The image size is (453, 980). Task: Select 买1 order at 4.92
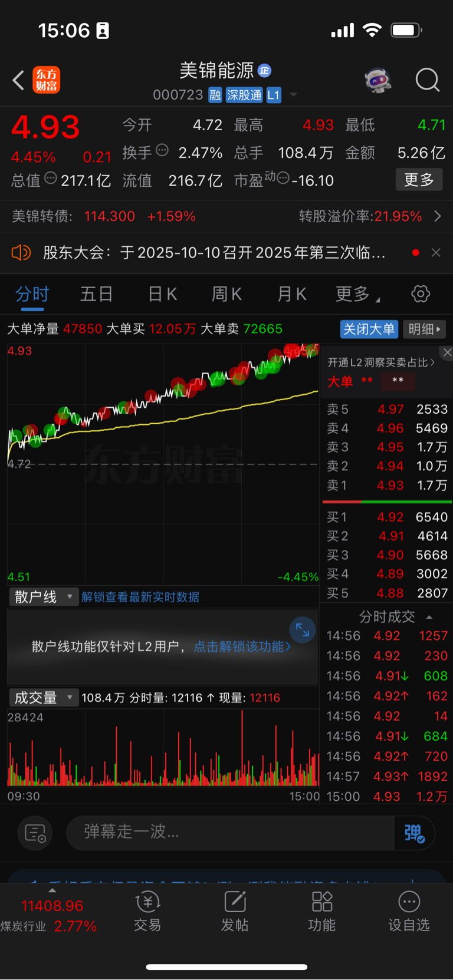pyautogui.click(x=387, y=517)
